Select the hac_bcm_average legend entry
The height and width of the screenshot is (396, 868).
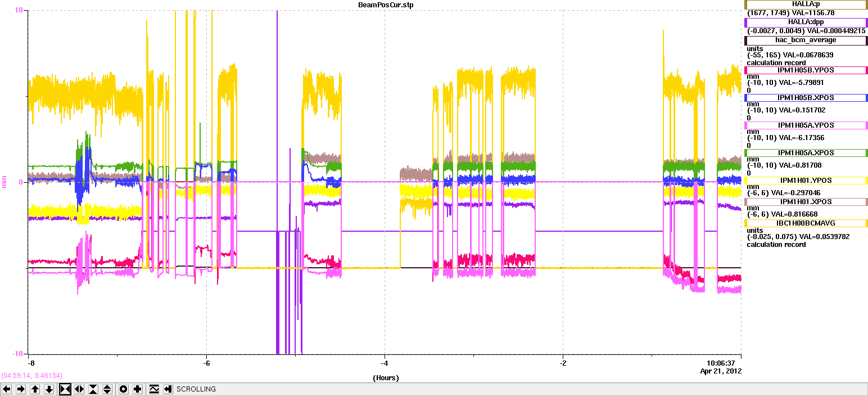[806, 40]
